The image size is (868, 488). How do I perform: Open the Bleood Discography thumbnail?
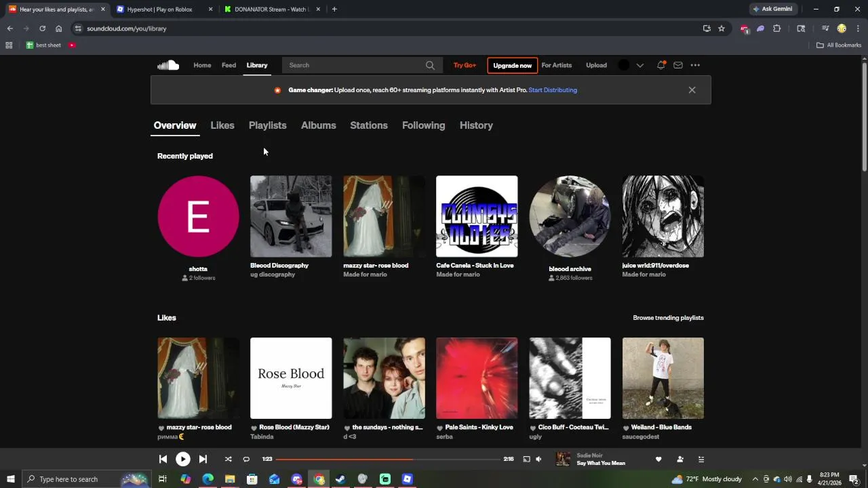[291, 216]
